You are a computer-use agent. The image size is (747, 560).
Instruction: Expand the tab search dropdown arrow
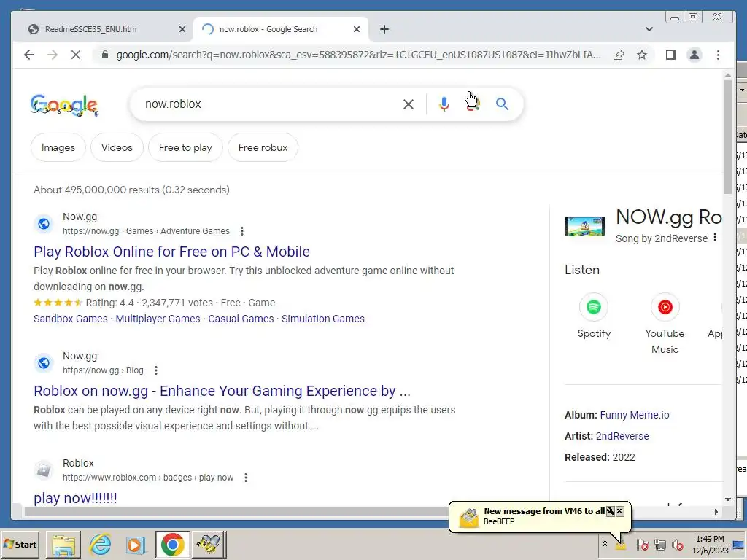click(649, 29)
